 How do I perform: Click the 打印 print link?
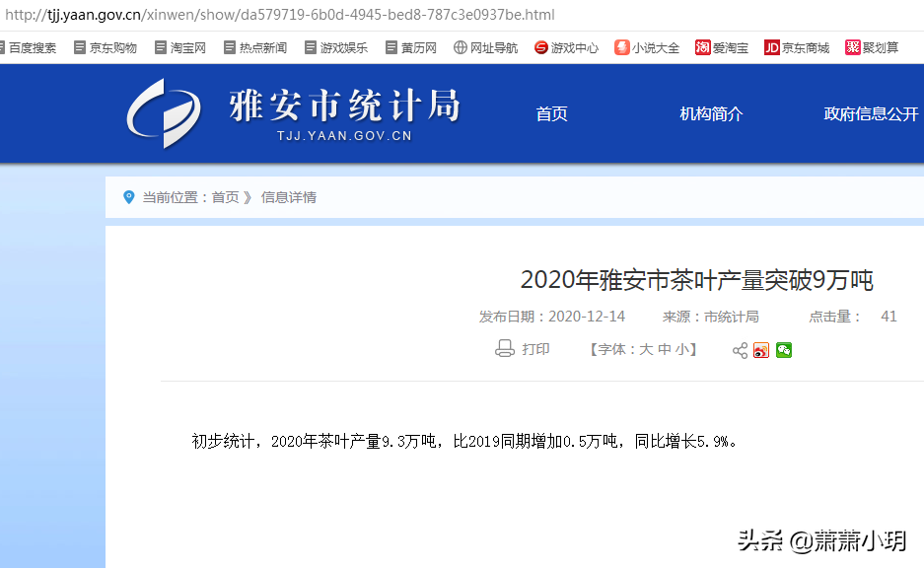pos(535,349)
